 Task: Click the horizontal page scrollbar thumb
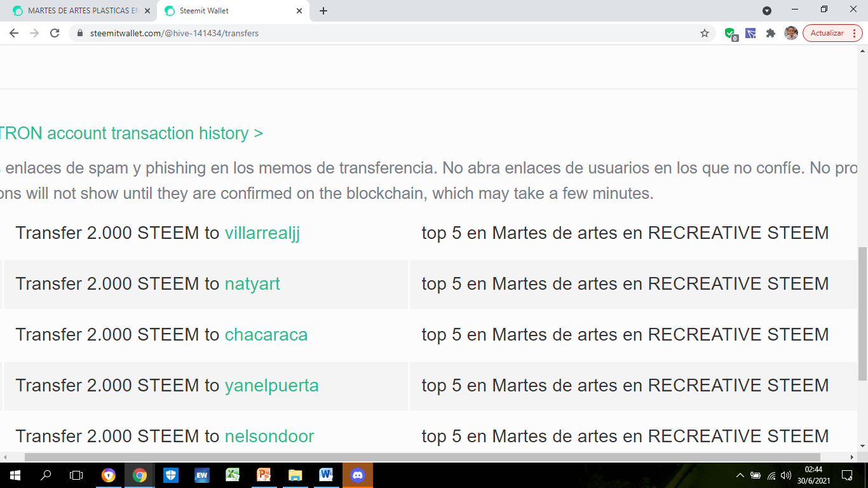(x=423, y=457)
